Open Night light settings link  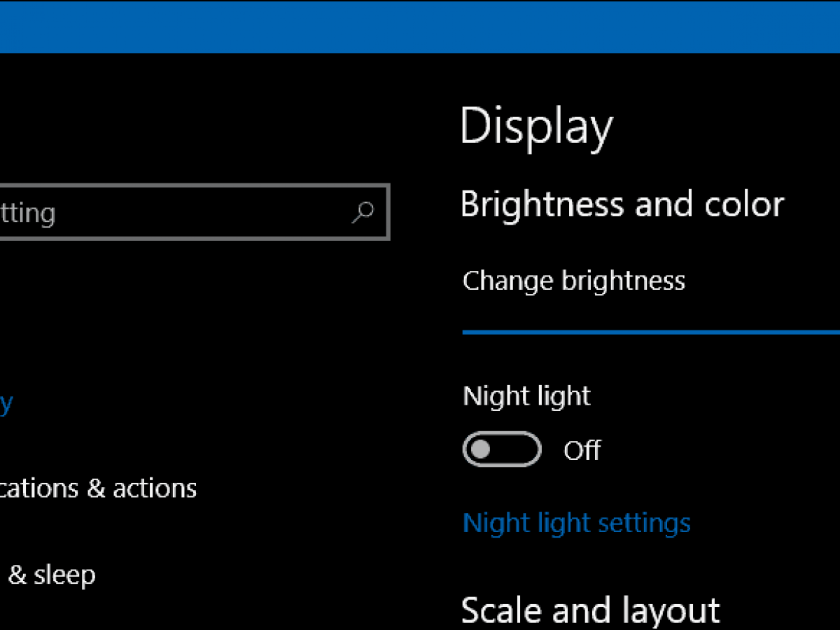point(576,523)
